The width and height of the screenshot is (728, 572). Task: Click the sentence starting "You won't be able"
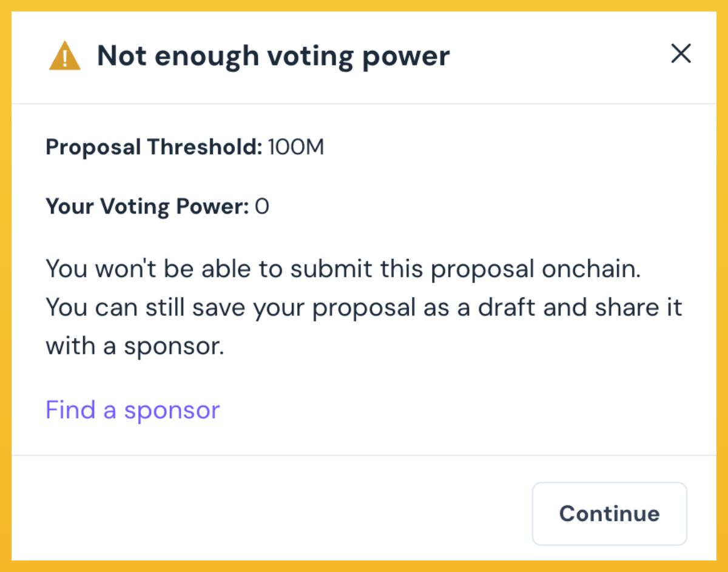(x=343, y=269)
